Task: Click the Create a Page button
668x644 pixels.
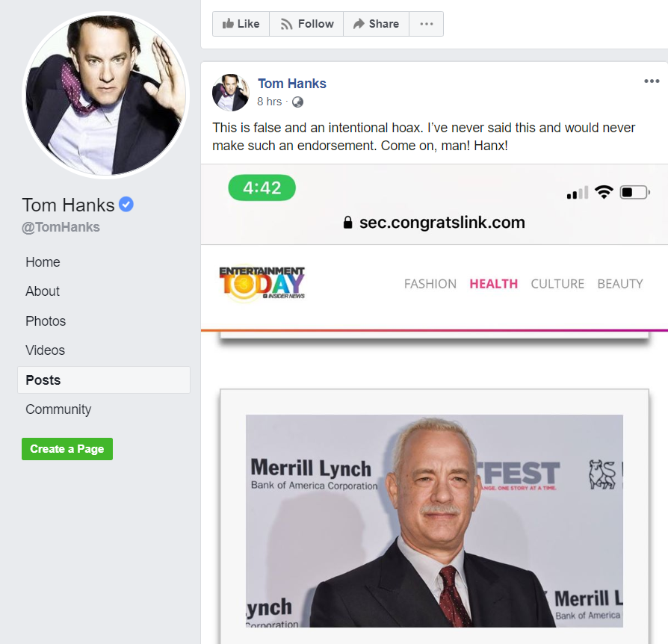Action: [x=67, y=449]
